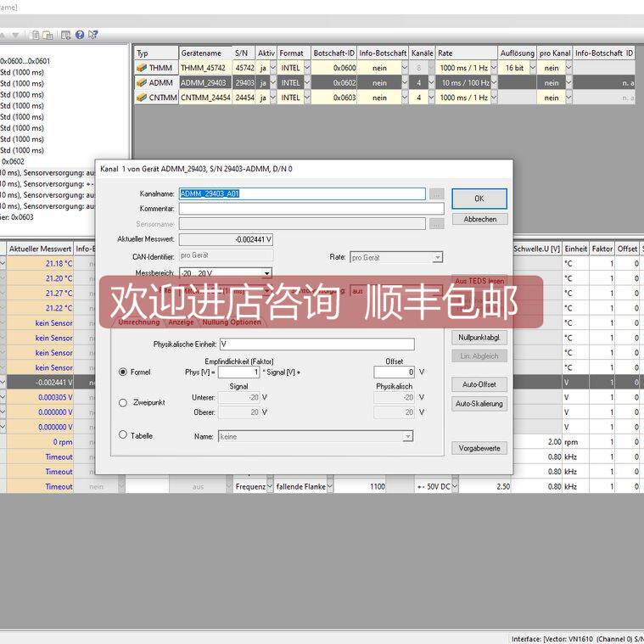Select the CNTMM_24454 device name cell
Screen dimensions: 644x644
click(205, 98)
